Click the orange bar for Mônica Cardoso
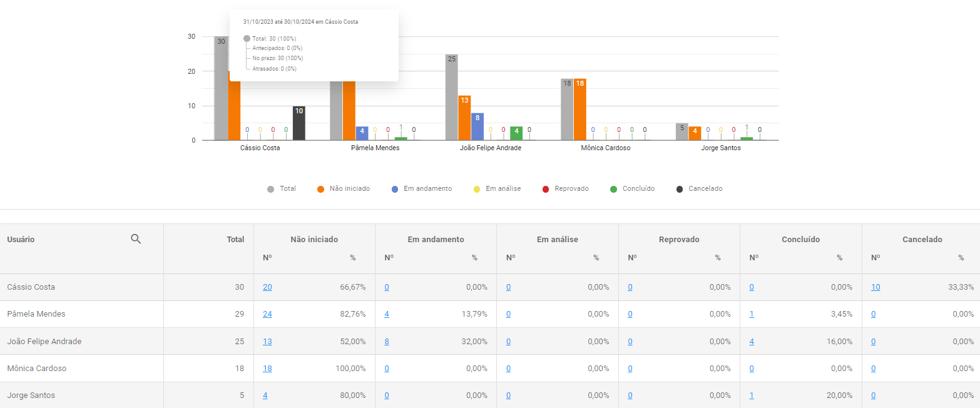This screenshot has width=980, height=408. (x=579, y=110)
